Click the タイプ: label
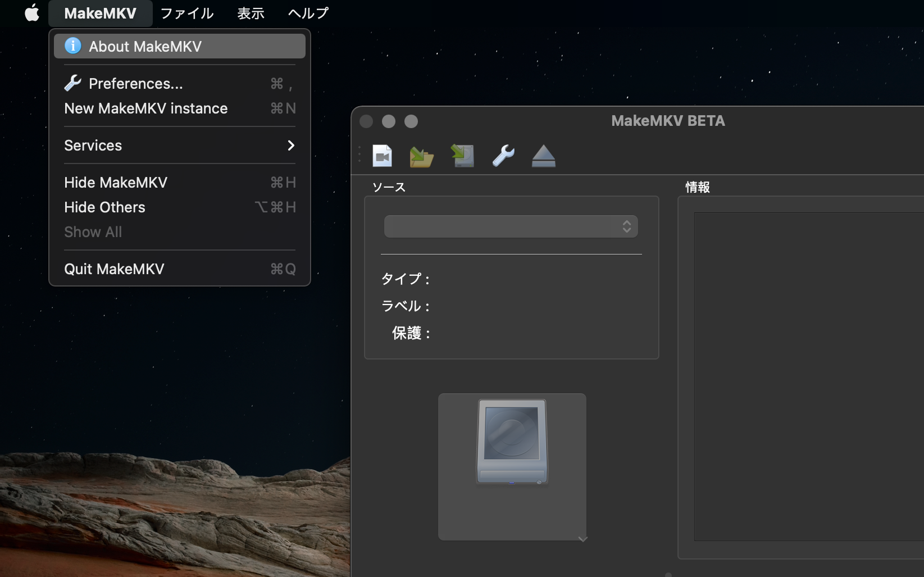 pyautogui.click(x=406, y=279)
